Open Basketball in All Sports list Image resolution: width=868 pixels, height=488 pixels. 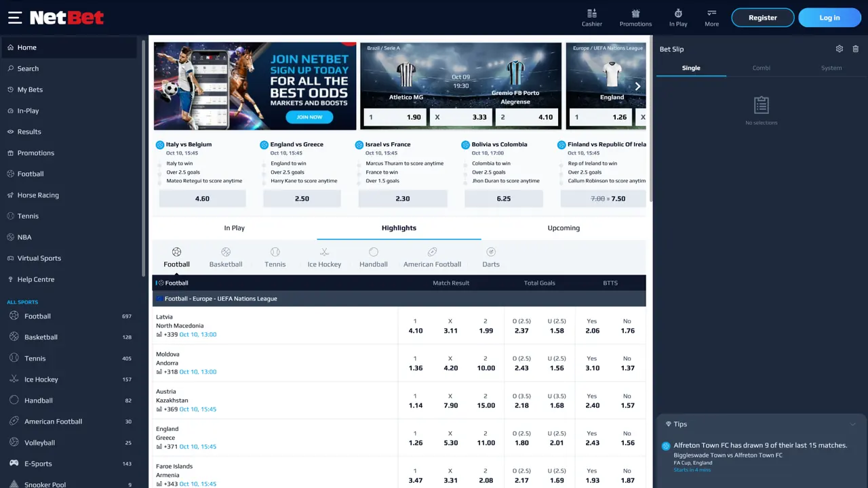(71, 337)
